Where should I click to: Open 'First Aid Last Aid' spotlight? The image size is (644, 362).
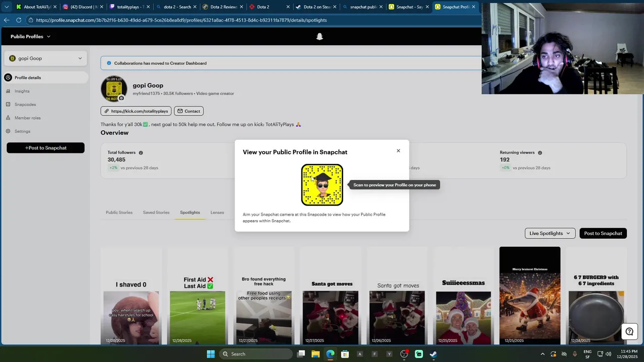[x=198, y=296]
